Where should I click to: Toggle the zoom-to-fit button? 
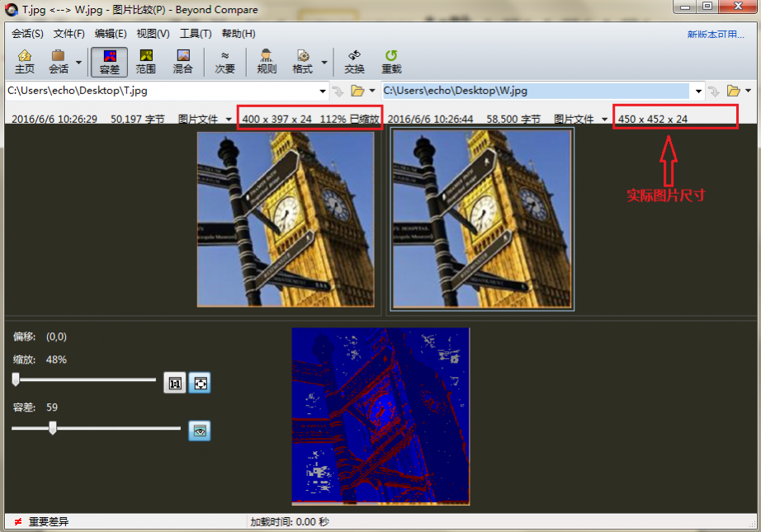(200, 383)
